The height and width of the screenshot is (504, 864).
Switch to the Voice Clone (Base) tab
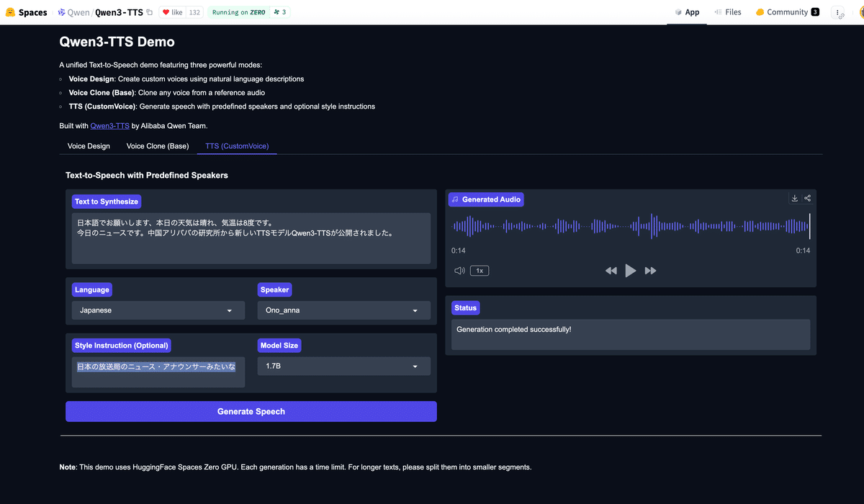pos(158,146)
